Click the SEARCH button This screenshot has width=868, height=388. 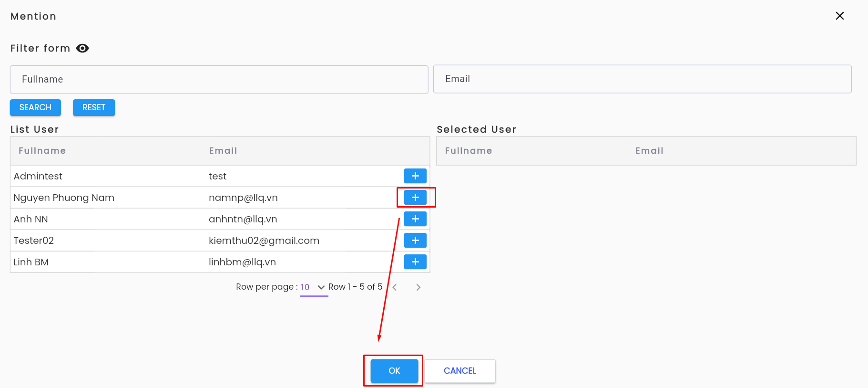(x=35, y=107)
